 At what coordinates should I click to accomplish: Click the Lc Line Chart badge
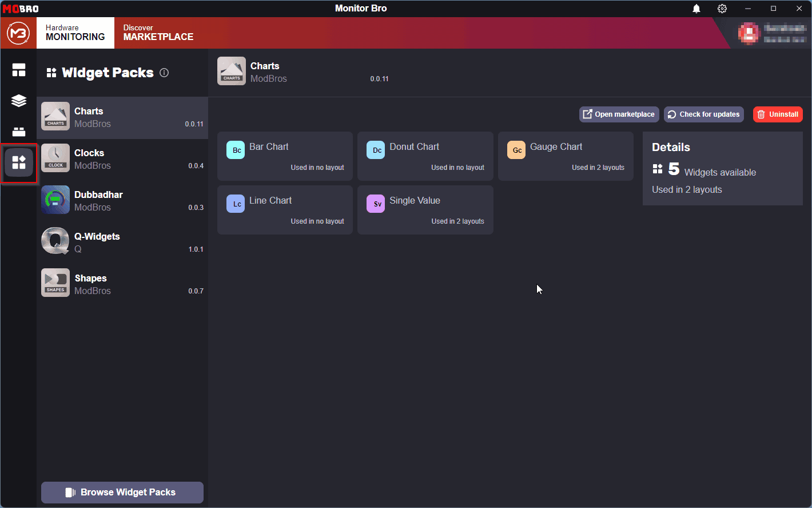(236, 204)
